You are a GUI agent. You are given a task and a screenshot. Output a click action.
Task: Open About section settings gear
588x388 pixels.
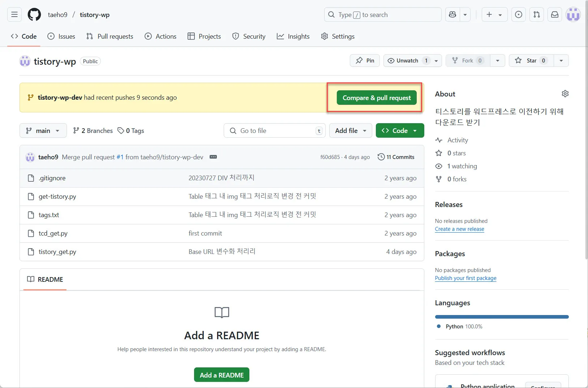[x=565, y=94]
